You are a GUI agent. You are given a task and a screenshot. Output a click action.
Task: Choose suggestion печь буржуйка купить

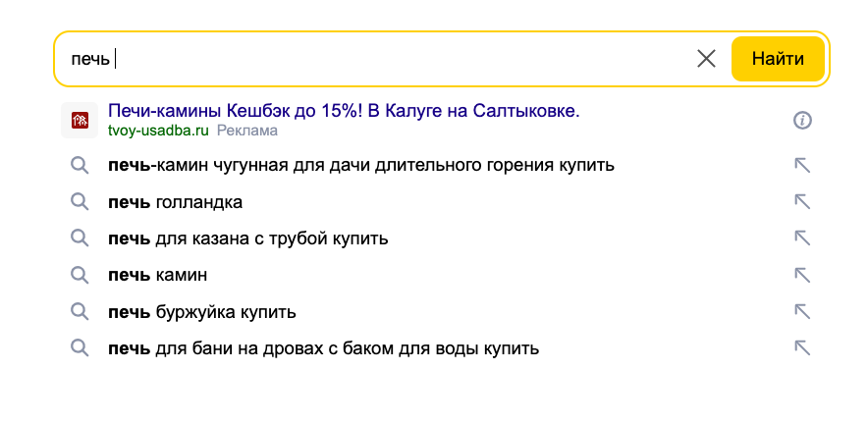(x=202, y=312)
